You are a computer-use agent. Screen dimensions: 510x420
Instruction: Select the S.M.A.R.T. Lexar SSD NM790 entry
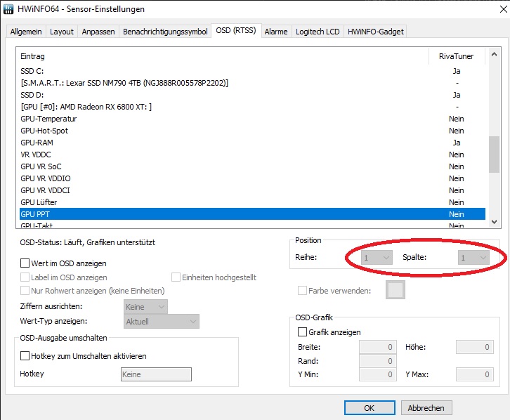pyautogui.click(x=252, y=83)
